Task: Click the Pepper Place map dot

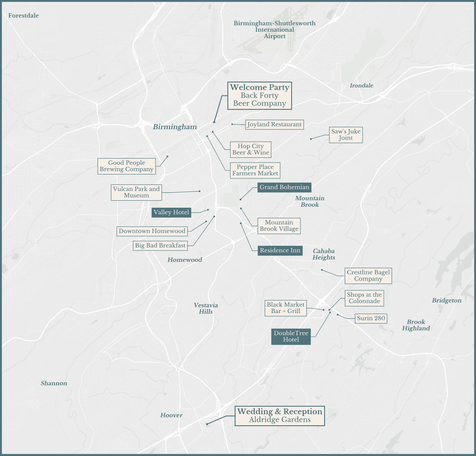Action: pyautogui.click(x=207, y=136)
